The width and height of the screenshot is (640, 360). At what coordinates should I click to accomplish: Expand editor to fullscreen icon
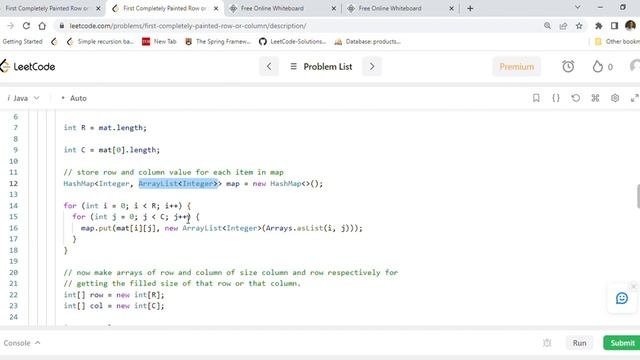[x=634, y=98]
